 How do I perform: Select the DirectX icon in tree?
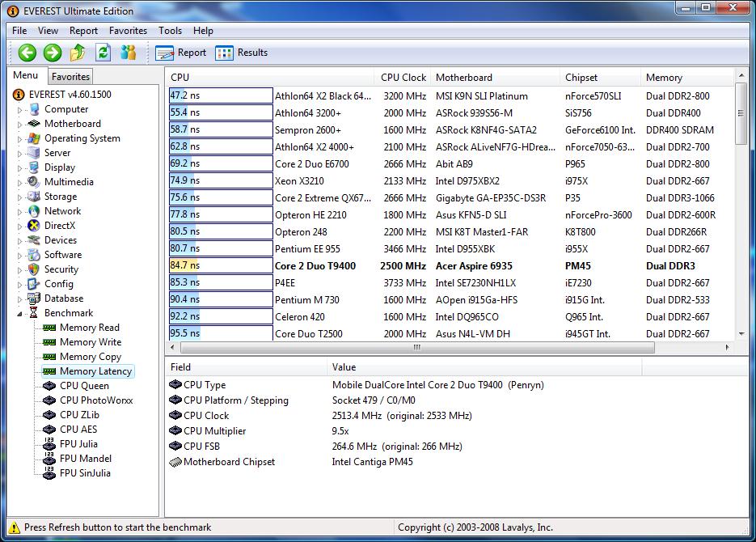[34, 226]
